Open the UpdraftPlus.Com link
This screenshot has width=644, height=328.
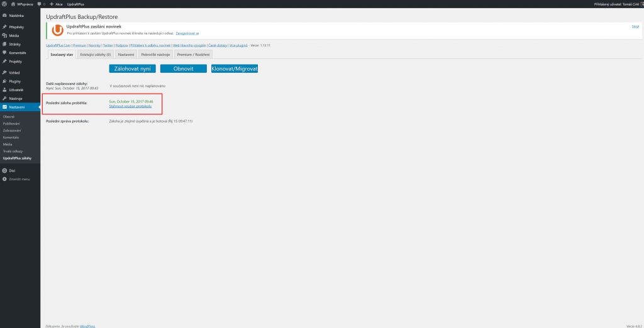(x=58, y=45)
